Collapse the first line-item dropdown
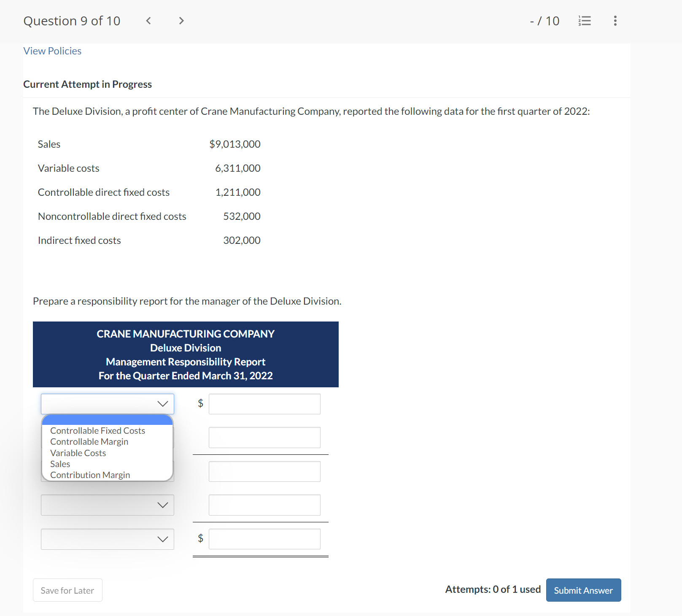 [108, 404]
